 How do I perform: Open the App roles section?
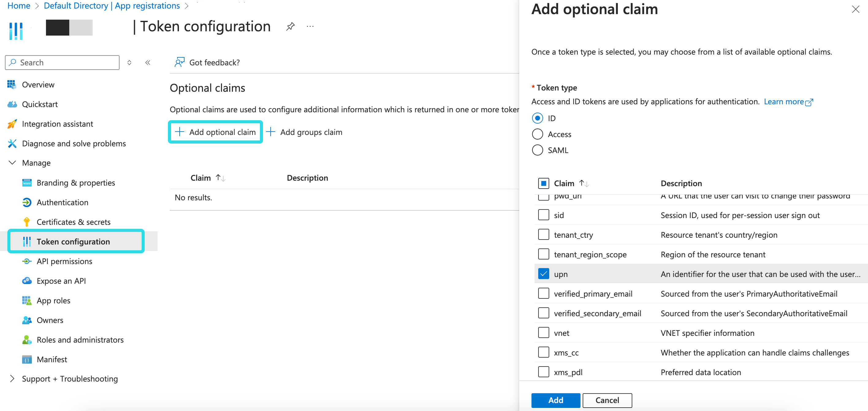tap(53, 300)
